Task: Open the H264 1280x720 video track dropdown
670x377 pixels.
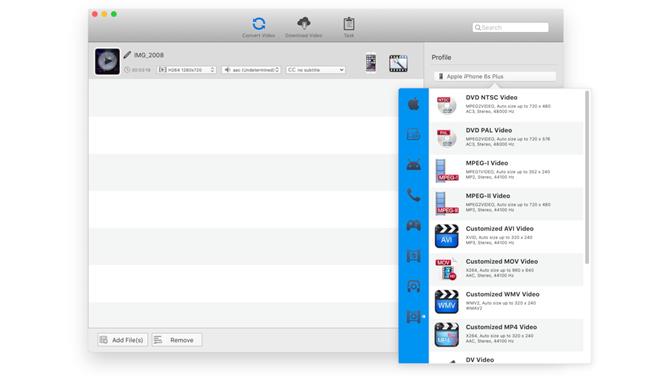Action: [x=187, y=70]
